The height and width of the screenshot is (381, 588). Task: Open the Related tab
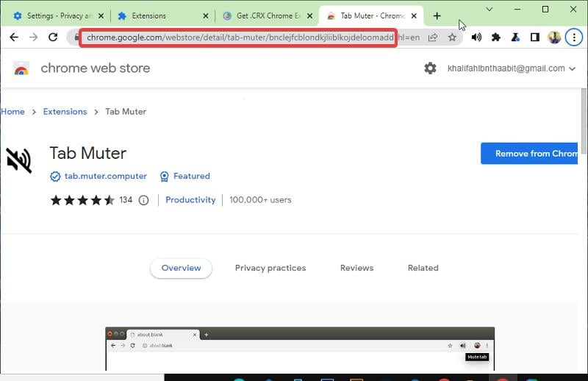click(x=423, y=268)
